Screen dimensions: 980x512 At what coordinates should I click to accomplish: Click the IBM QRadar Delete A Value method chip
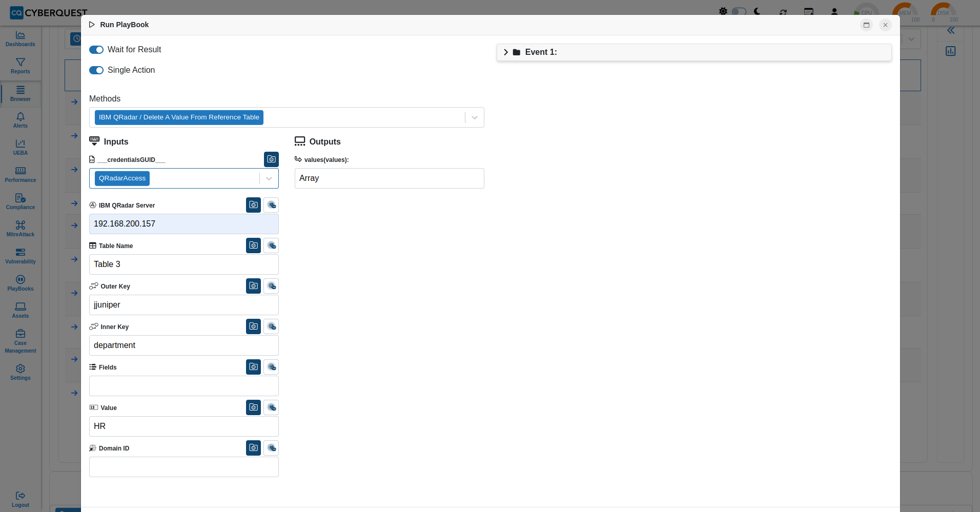[179, 117]
